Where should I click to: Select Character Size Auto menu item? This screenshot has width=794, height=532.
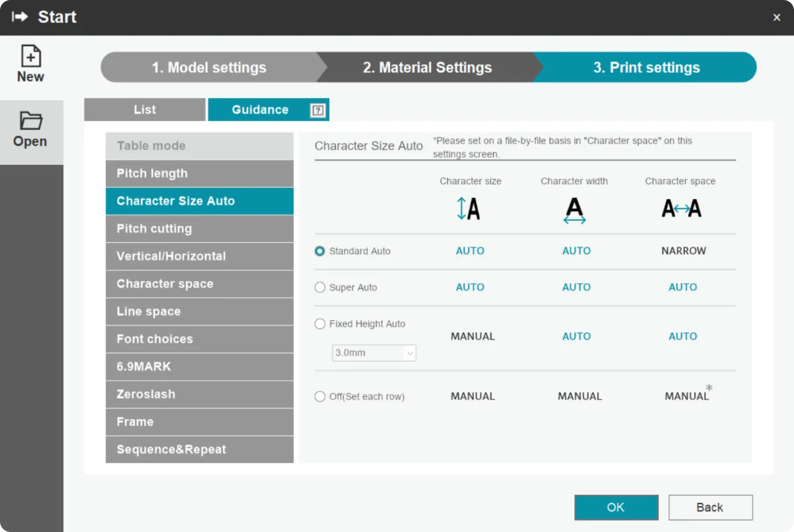pyautogui.click(x=199, y=201)
